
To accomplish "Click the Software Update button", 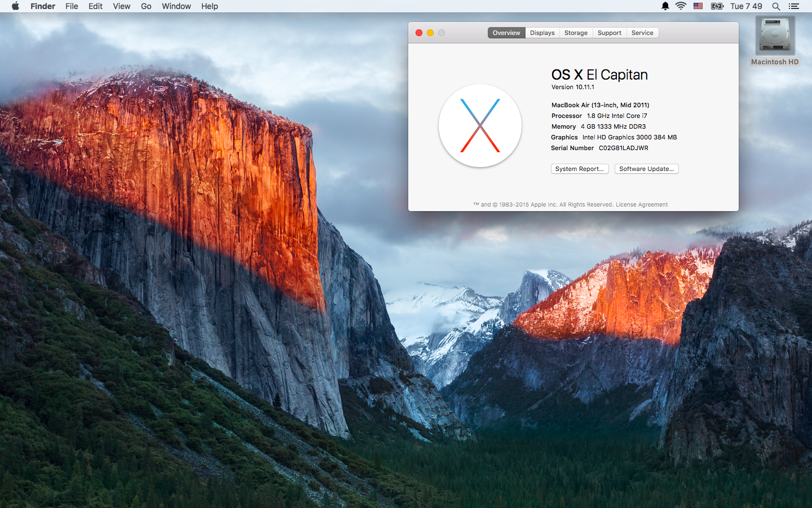I will tap(647, 169).
